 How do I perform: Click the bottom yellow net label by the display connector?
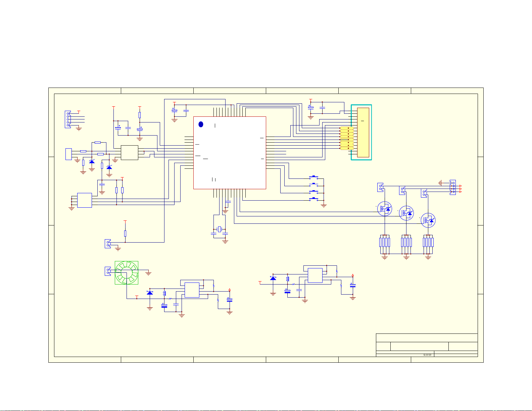(x=347, y=148)
